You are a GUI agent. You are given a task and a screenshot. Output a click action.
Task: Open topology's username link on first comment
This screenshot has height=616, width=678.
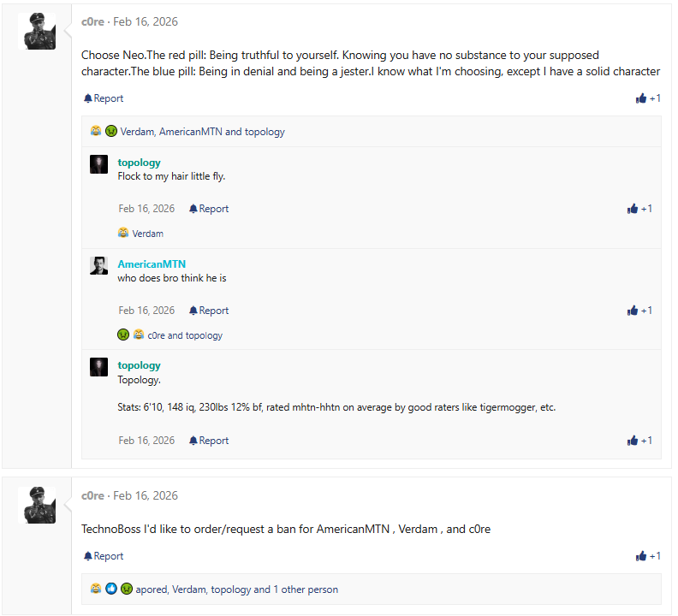point(139,163)
